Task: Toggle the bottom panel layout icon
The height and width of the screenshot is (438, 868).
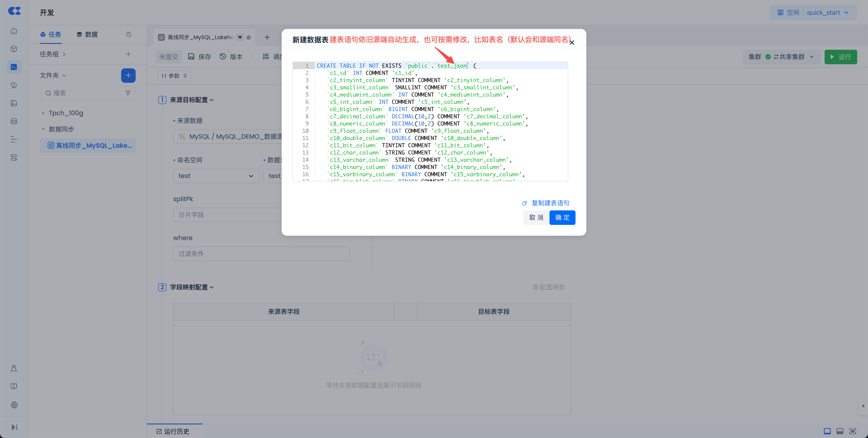Action: (840, 431)
